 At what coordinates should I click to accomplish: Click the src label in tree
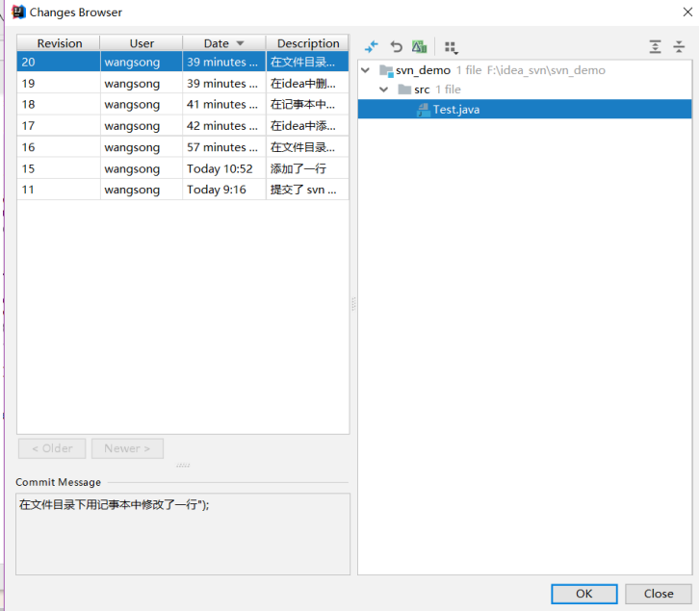point(422,89)
